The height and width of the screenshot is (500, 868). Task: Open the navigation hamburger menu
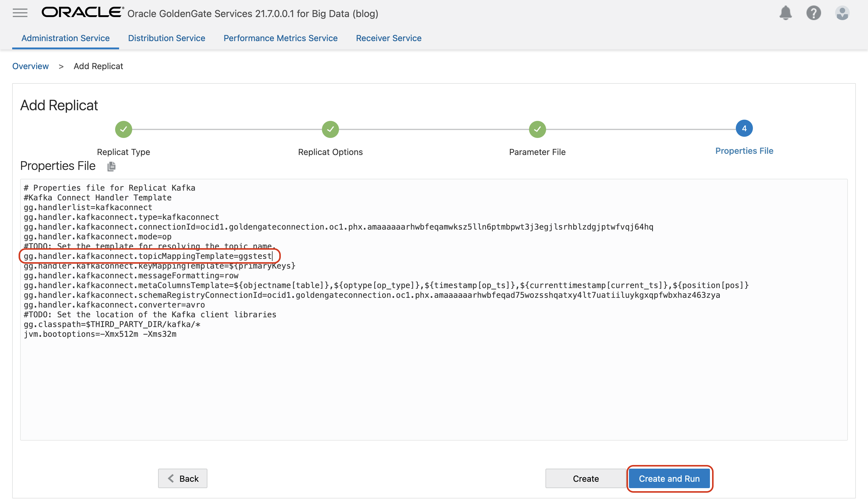(x=19, y=13)
